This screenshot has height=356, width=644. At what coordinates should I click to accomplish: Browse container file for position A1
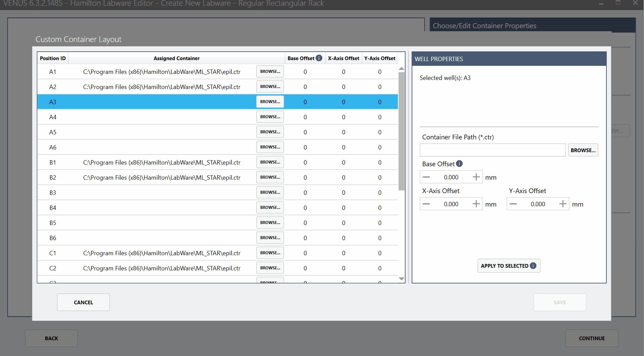(270, 72)
